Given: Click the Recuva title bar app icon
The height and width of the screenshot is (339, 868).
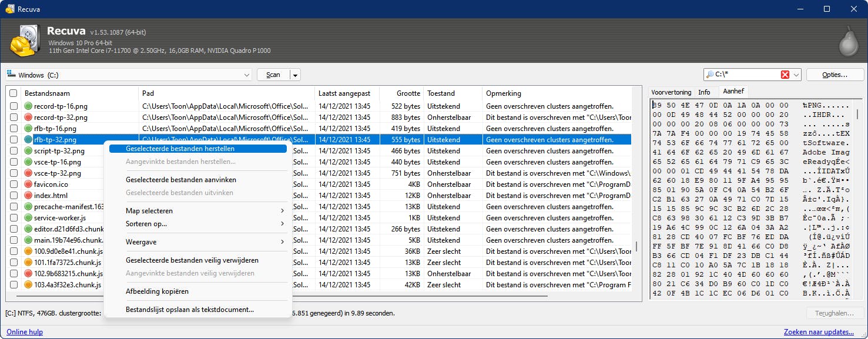Looking at the screenshot, I should pos(10,9).
